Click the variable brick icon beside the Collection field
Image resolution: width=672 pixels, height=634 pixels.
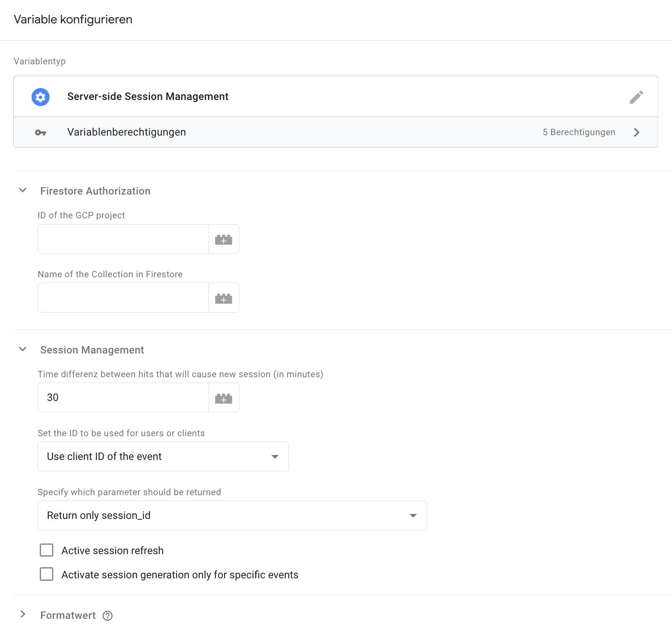(223, 298)
